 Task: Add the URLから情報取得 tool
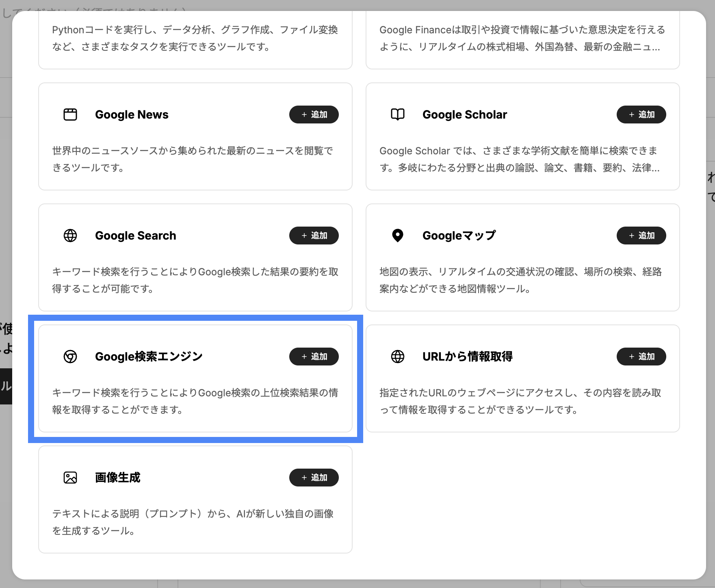pos(641,357)
